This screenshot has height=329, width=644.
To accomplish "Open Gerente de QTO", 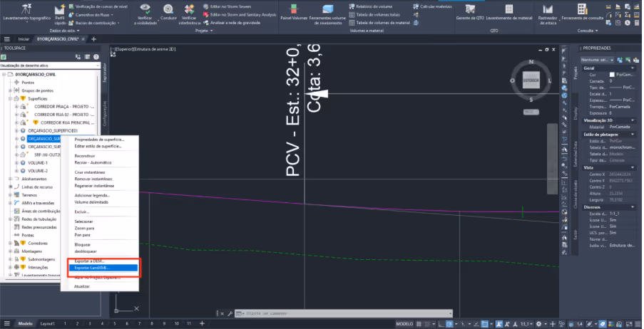I will [470, 12].
